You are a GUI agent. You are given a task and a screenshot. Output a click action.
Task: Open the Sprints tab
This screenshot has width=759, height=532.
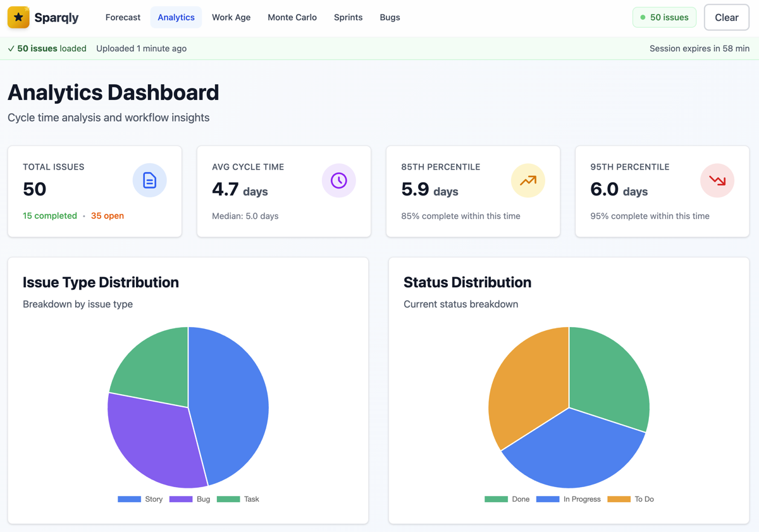(348, 18)
